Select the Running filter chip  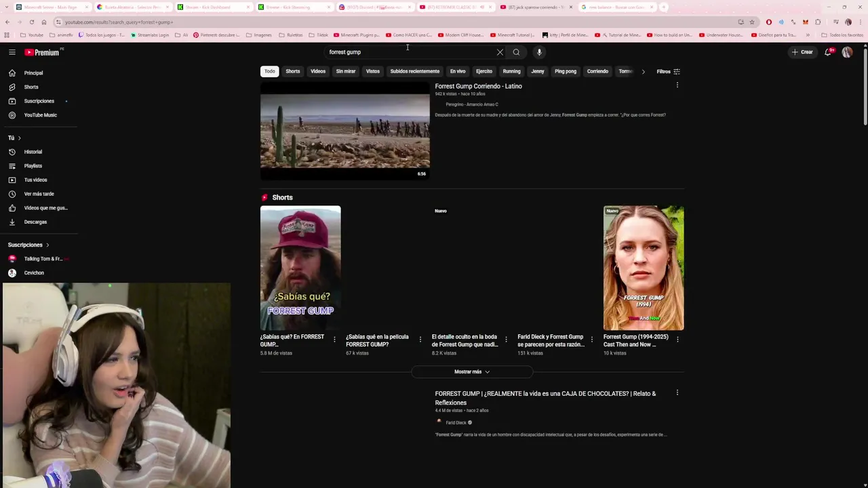[512, 71]
